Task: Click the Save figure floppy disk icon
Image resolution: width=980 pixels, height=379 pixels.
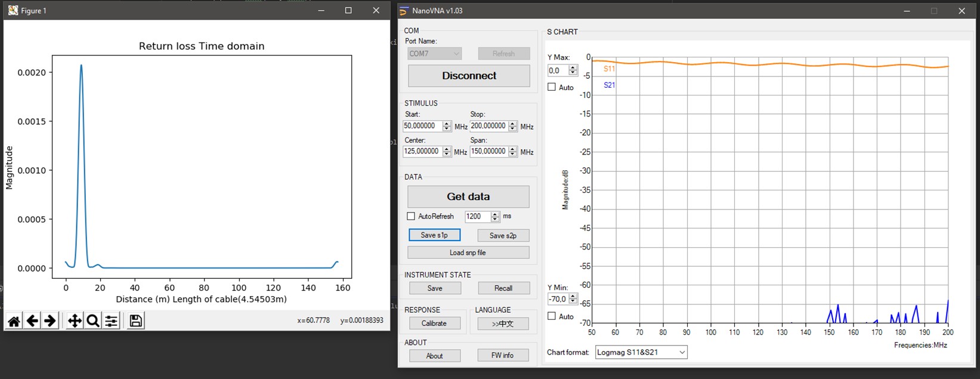Action: pos(136,321)
